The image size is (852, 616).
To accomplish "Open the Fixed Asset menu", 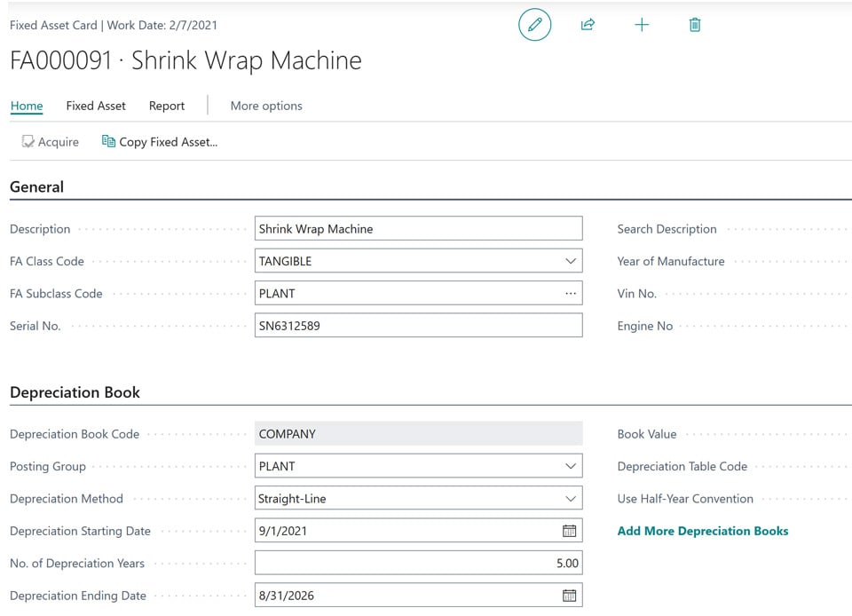I will coord(96,106).
